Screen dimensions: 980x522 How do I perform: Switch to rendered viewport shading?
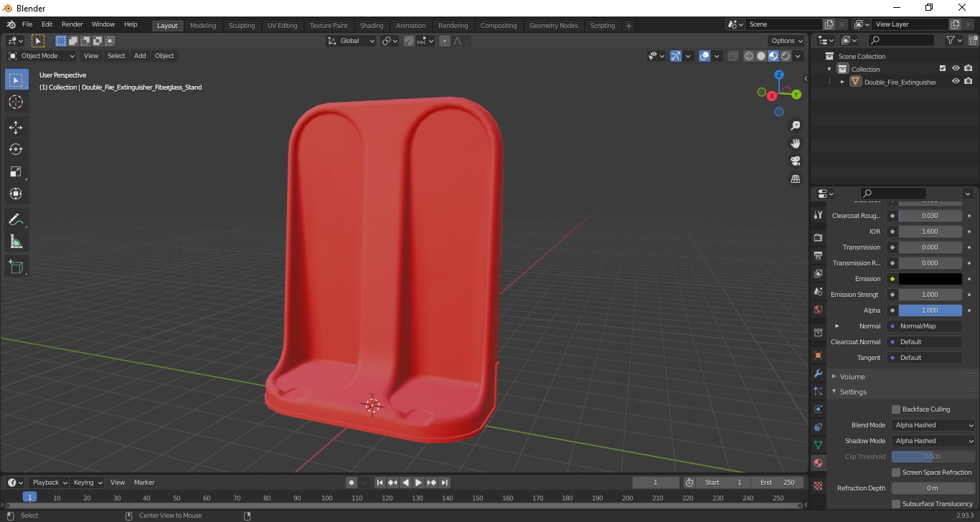click(x=786, y=56)
